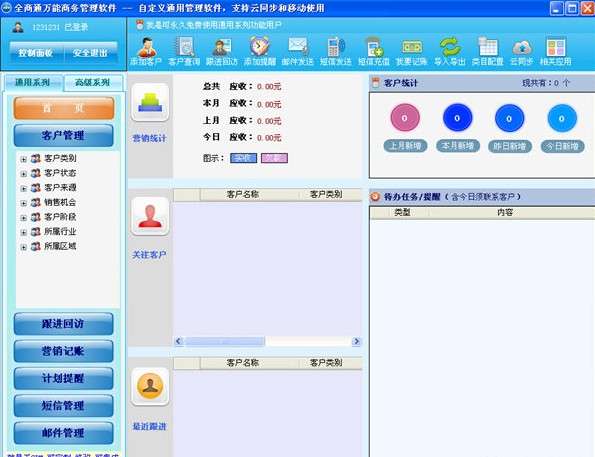The width and height of the screenshot is (595, 457).
Task: Switch to the 高级系列 tab
Action: 93,82
